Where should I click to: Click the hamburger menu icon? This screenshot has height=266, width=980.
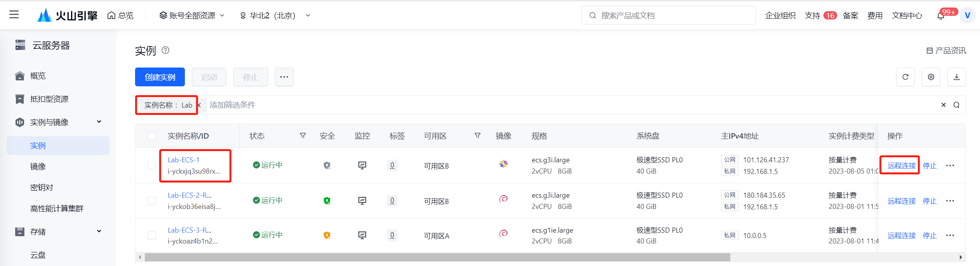14,15
